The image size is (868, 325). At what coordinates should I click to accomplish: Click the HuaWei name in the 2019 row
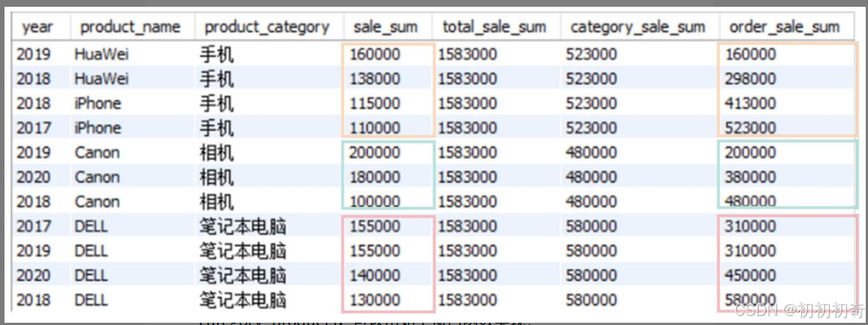(x=101, y=54)
